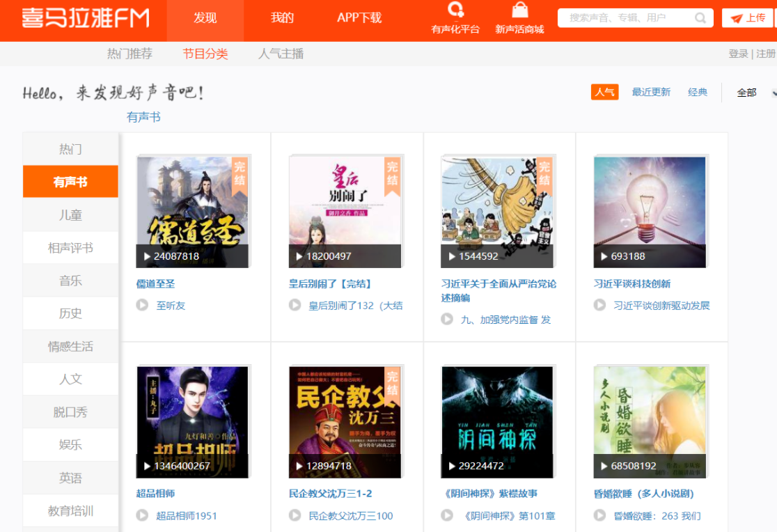Viewport: 777px width, 532px height.
Task: Open 民企教父沈万三1-2 title link
Action: click(331, 493)
